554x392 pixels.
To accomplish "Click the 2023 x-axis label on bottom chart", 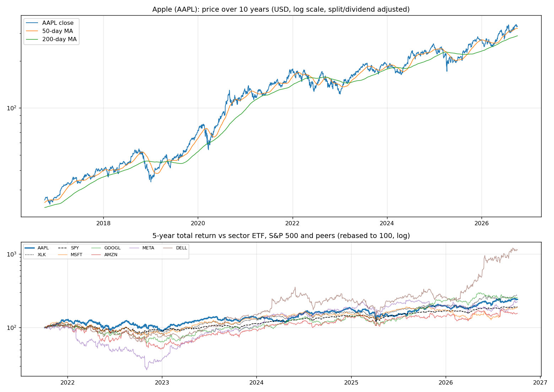I will (162, 383).
